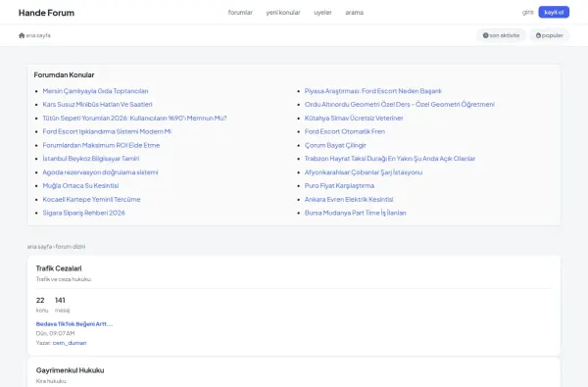Open the yeni konular menu item

(x=283, y=13)
